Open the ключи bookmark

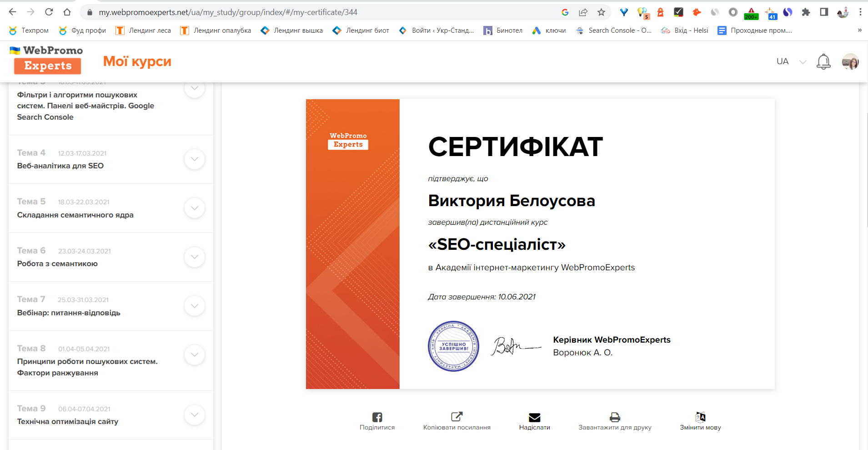click(549, 30)
